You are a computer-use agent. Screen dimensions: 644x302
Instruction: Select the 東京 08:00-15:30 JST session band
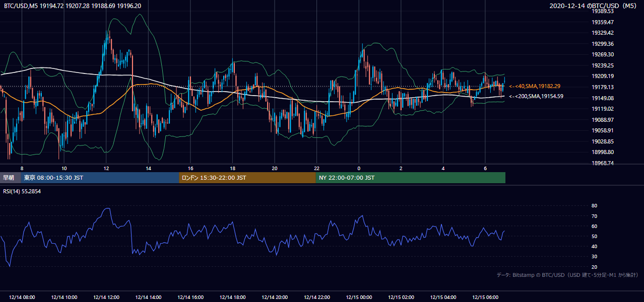100,178
